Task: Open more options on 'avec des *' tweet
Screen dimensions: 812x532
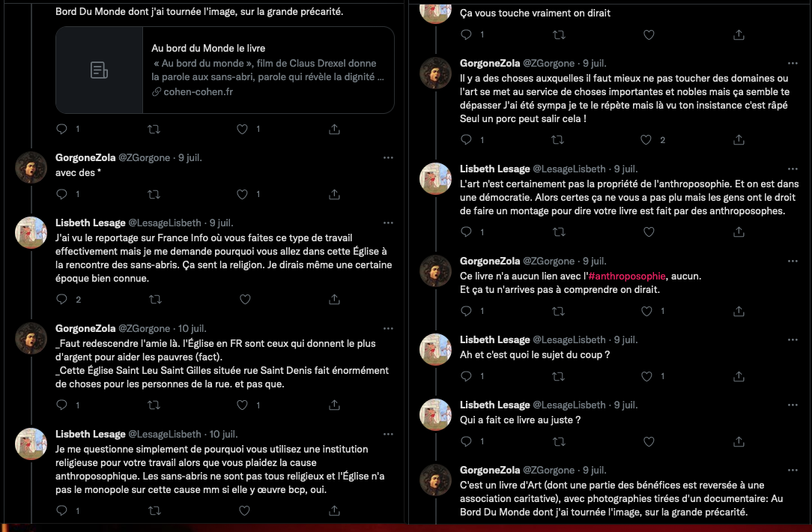Action: [x=388, y=158]
